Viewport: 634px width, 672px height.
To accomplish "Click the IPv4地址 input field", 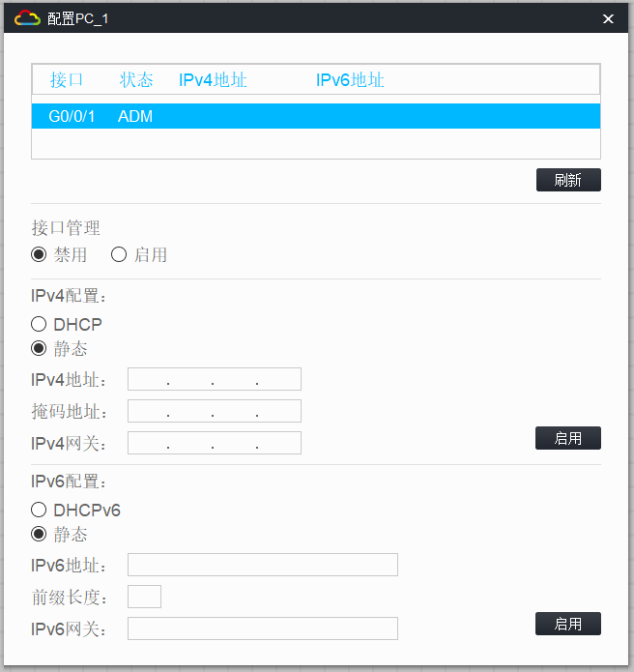I will 214,379.
